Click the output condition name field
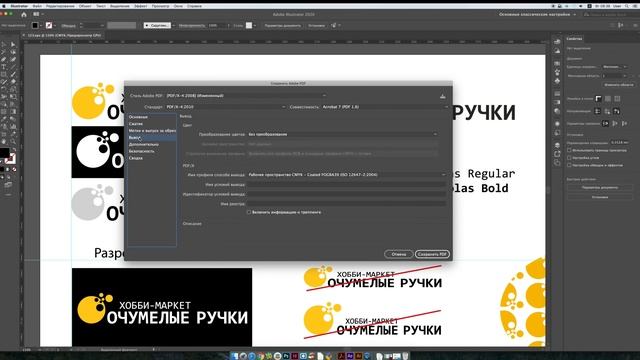 [x=347, y=184]
